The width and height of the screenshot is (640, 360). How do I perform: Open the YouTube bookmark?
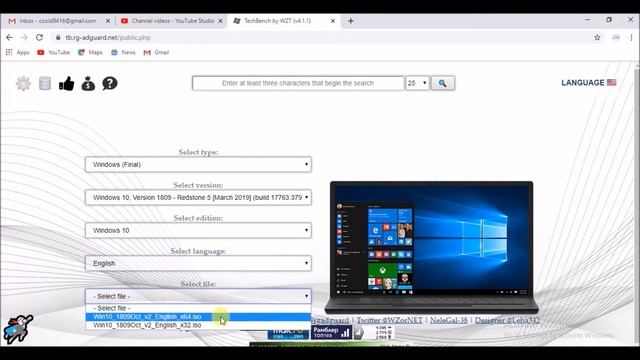(x=53, y=52)
